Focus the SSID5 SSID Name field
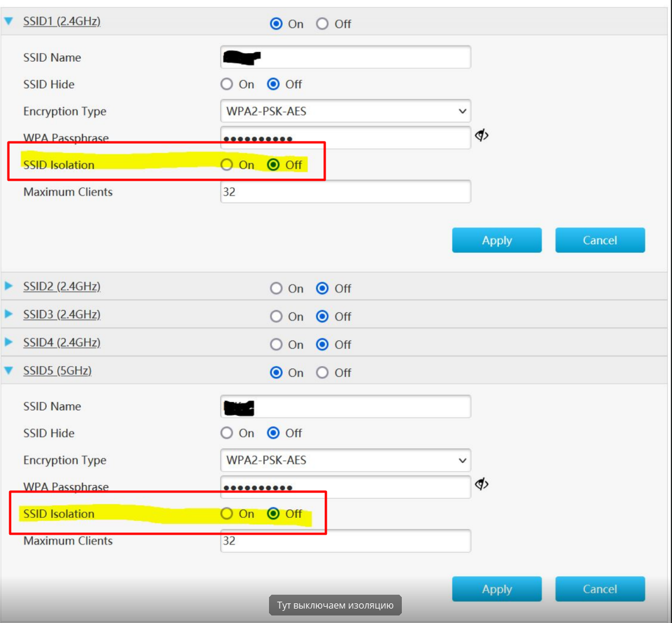The image size is (672, 623). 345,406
